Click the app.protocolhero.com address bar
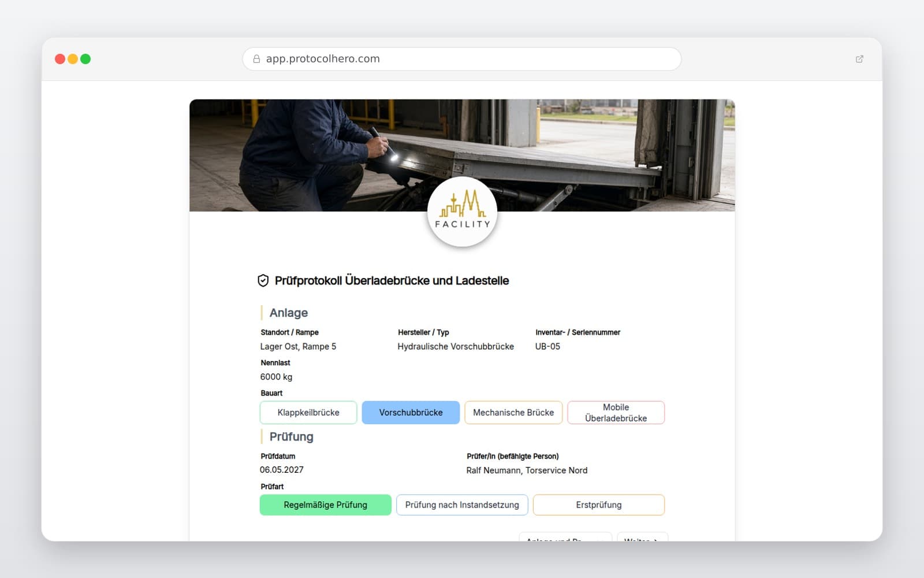Viewport: 924px width, 578px height. pos(462,59)
